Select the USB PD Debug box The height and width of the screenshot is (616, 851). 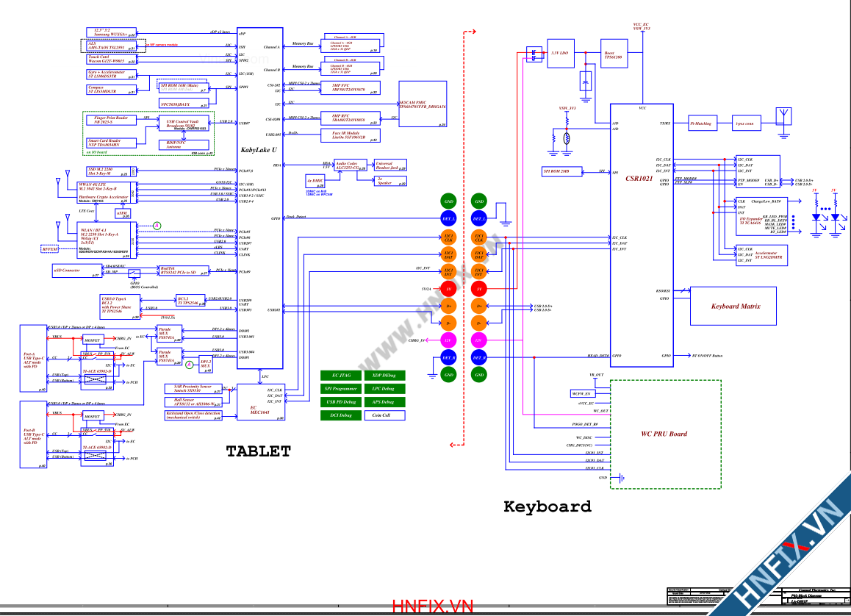click(340, 402)
